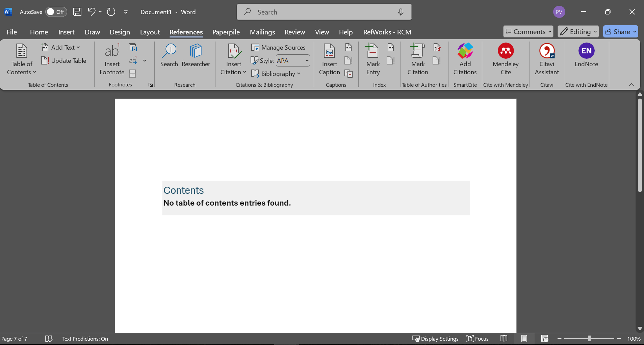Enable Focus mode in status bar
This screenshot has width=644, height=345.
(x=478, y=339)
